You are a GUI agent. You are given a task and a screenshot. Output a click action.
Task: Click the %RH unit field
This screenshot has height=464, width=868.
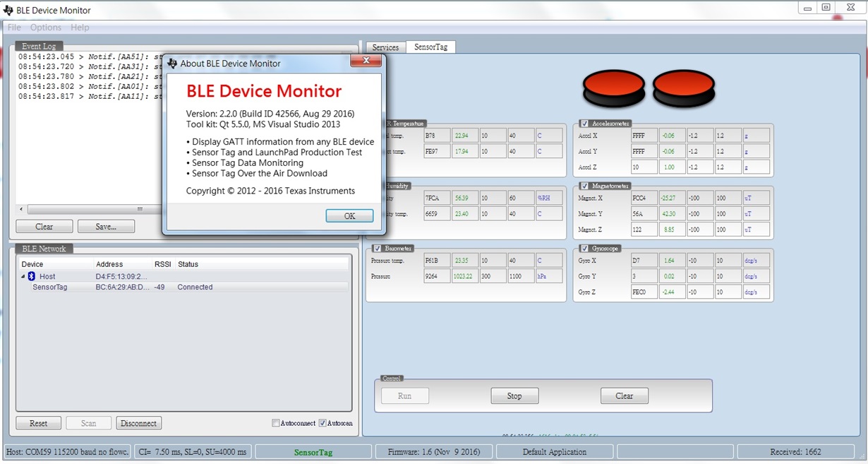(x=548, y=198)
